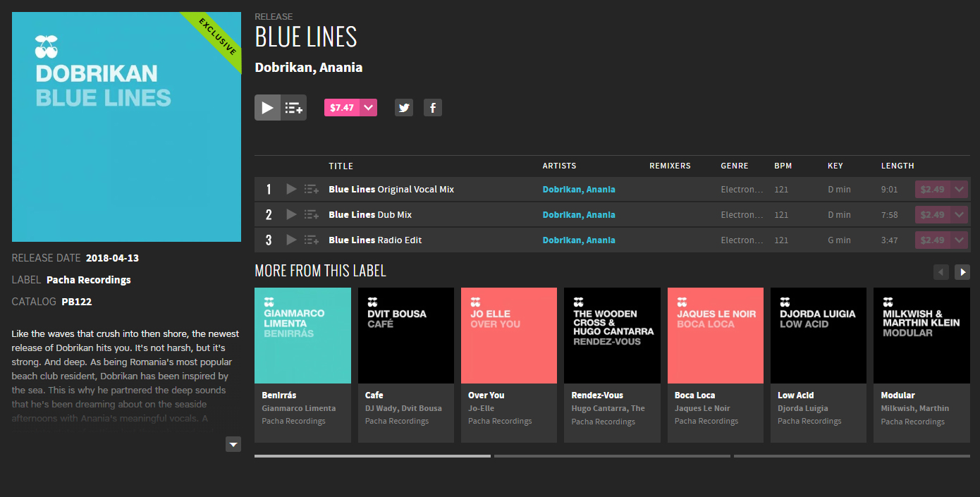The image size is (980, 497).
Task: Open Over You release title link
Action: pos(486,395)
